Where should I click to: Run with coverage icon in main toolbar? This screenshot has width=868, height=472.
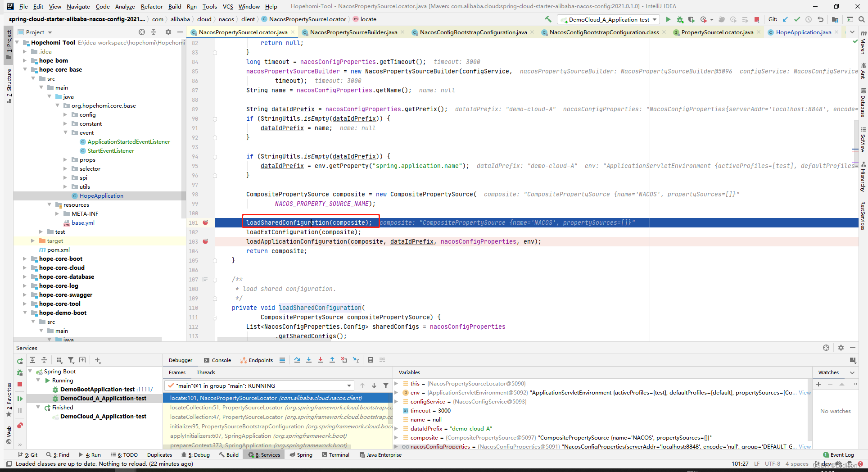691,19
